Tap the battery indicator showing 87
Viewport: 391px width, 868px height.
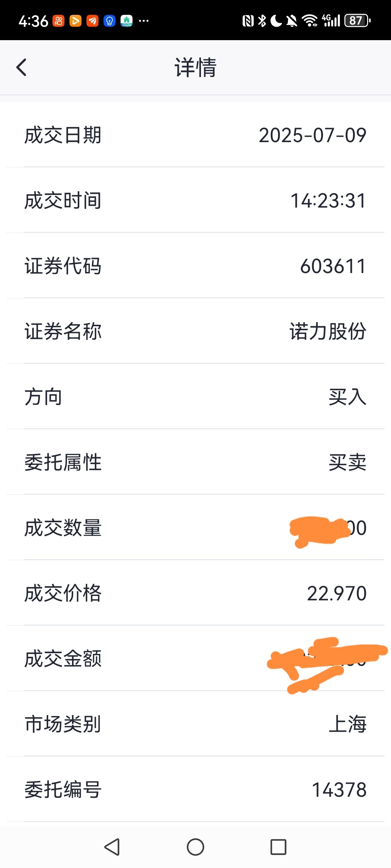tap(358, 21)
